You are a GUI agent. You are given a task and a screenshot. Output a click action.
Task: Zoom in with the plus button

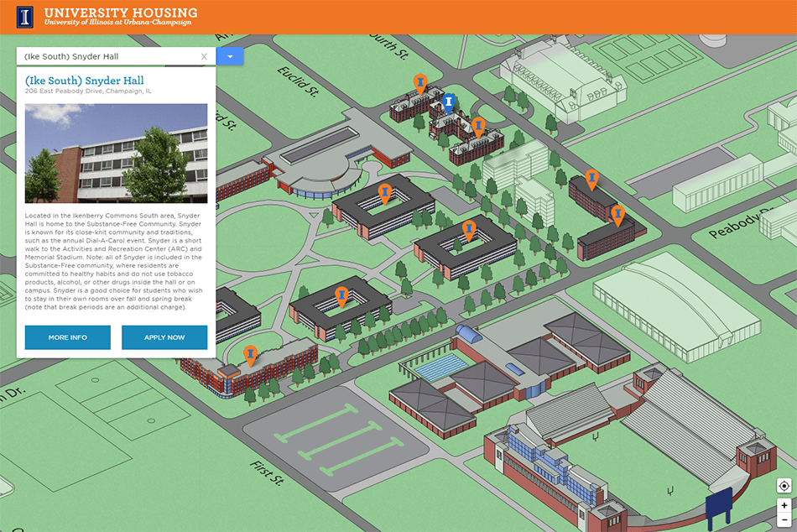click(784, 506)
